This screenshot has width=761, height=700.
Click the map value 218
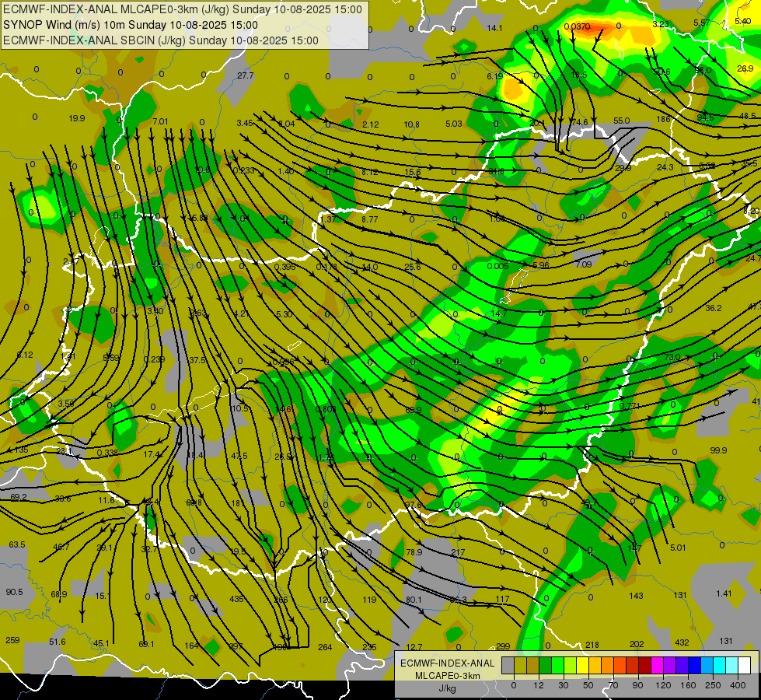(x=592, y=645)
